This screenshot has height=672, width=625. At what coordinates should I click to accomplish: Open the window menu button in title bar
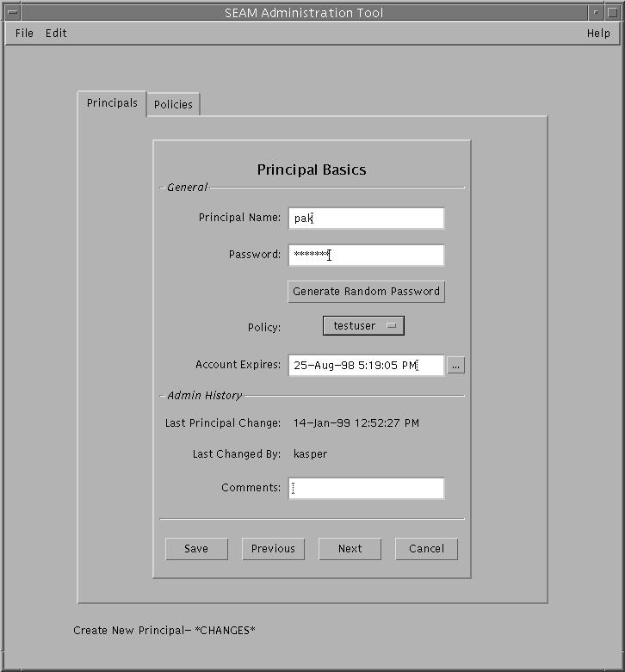click(x=12, y=12)
